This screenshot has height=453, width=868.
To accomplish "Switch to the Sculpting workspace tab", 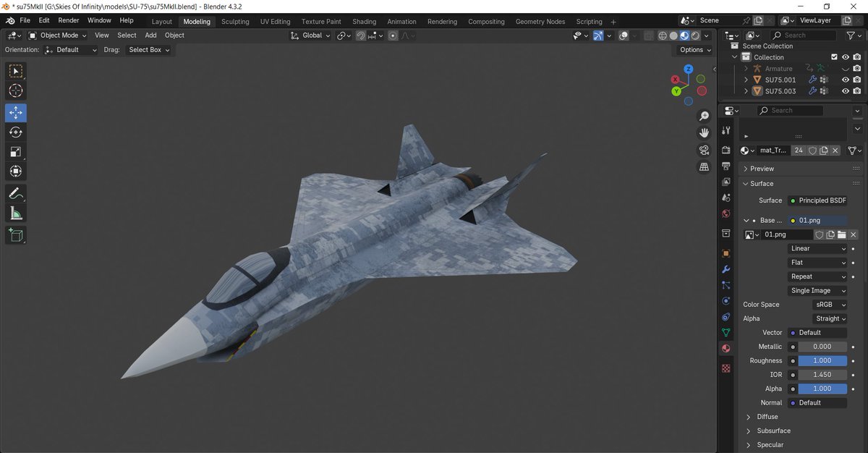I will tap(235, 22).
